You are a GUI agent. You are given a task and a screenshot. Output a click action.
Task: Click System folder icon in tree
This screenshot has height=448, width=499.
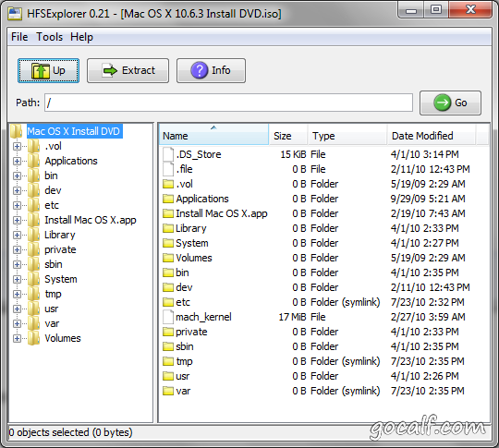[x=34, y=279]
